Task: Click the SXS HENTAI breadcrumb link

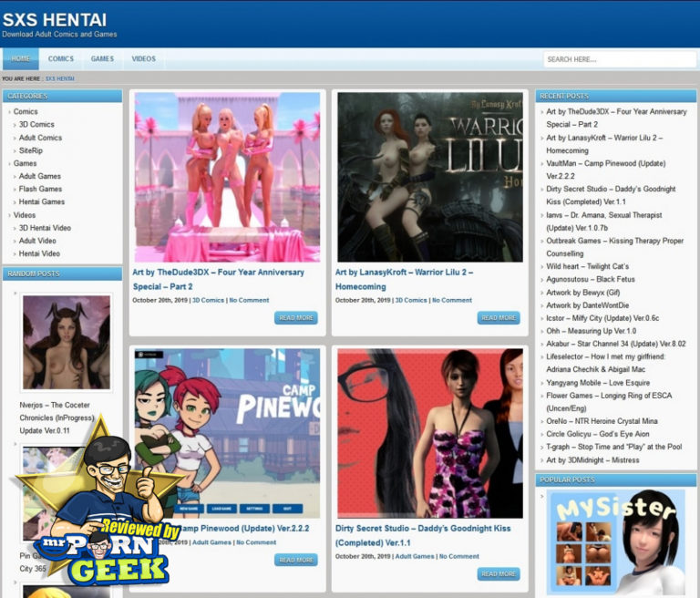Action: pyautogui.click(x=60, y=79)
